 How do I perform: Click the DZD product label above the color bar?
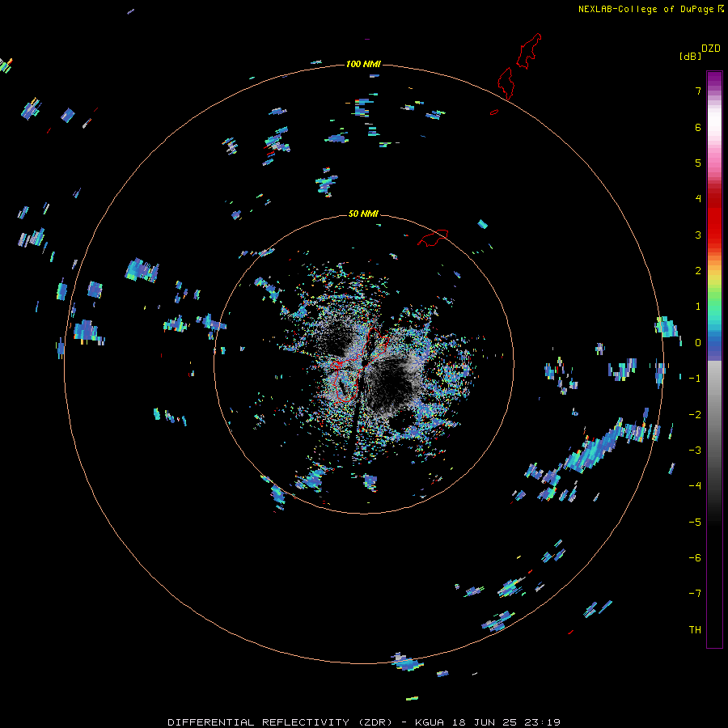pos(711,49)
